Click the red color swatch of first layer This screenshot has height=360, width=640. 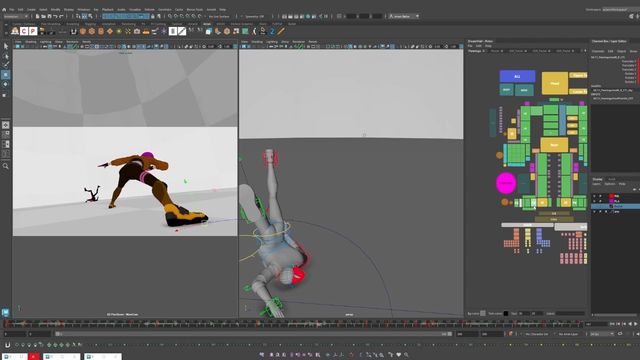click(x=611, y=196)
